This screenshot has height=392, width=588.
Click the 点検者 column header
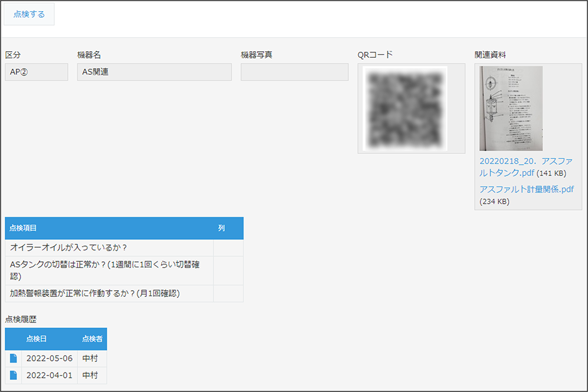(92, 339)
